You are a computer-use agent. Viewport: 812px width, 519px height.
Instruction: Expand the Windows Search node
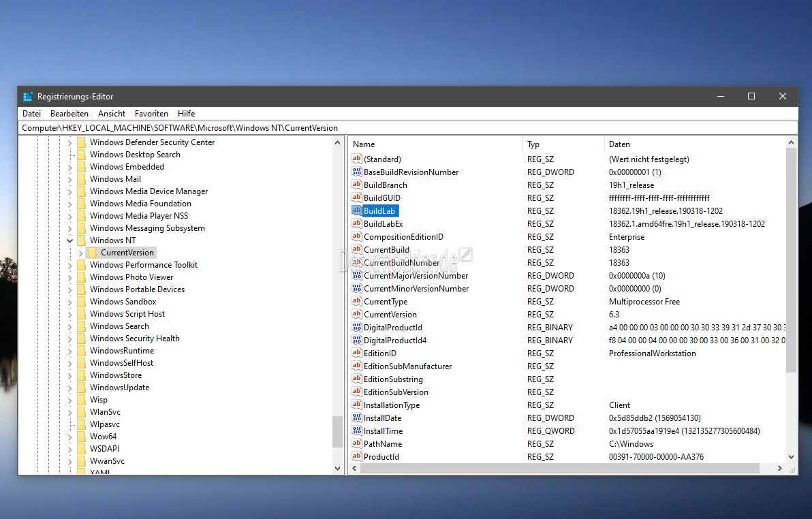click(70, 326)
